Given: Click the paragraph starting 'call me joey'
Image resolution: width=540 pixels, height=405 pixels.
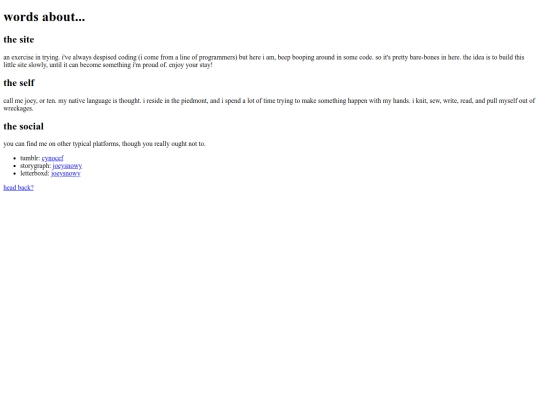Looking at the screenshot, I should [269, 104].
